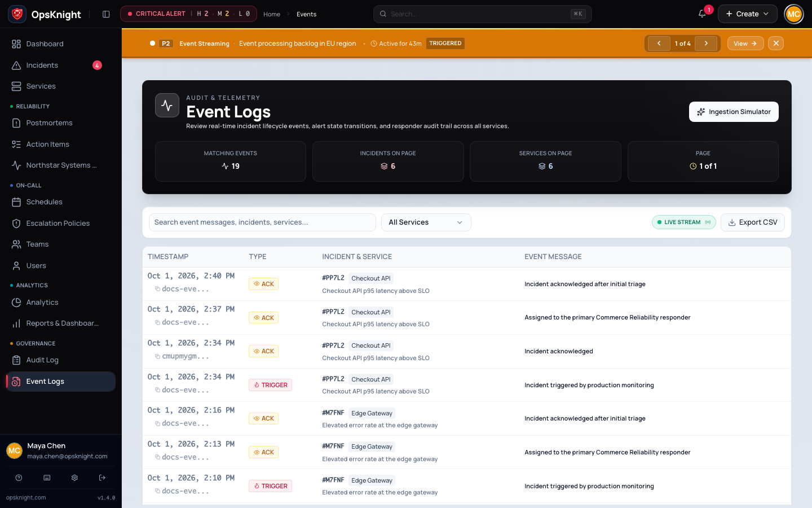Go to next alert in banner
812x508 pixels.
coord(706,43)
